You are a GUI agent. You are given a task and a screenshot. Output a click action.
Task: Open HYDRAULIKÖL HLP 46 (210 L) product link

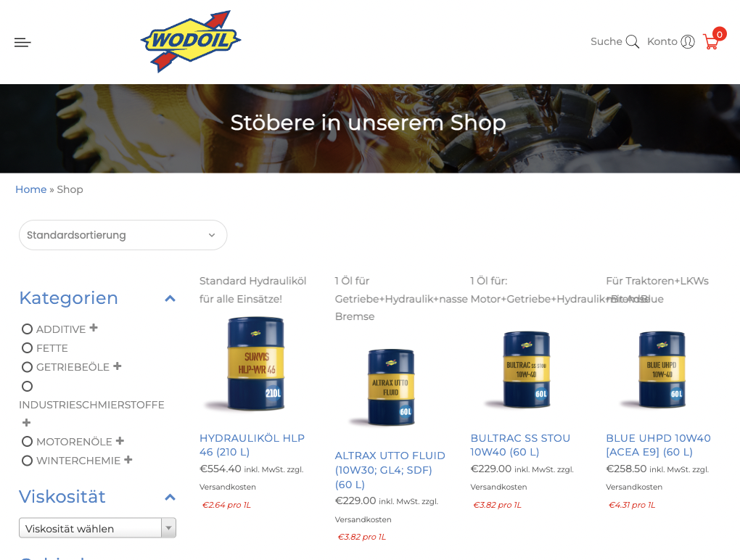252,445
